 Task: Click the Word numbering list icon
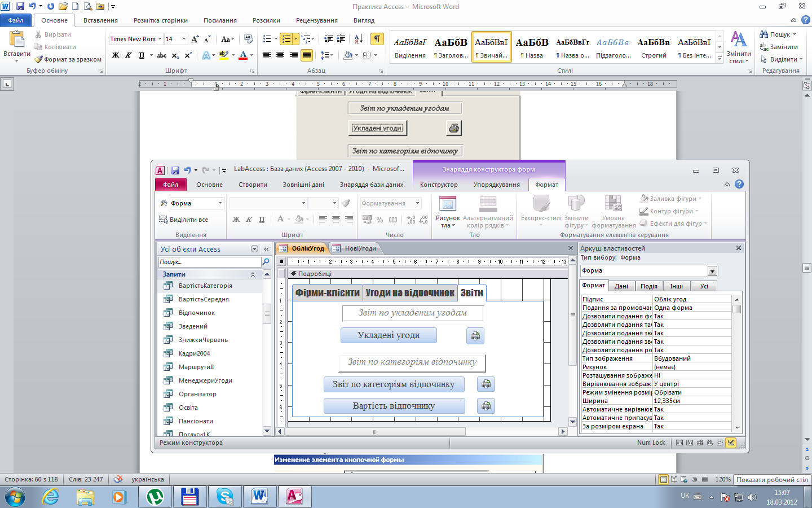286,39
